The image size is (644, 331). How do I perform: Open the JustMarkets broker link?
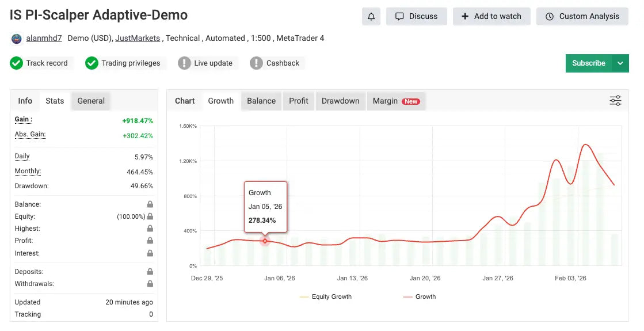(x=138, y=39)
